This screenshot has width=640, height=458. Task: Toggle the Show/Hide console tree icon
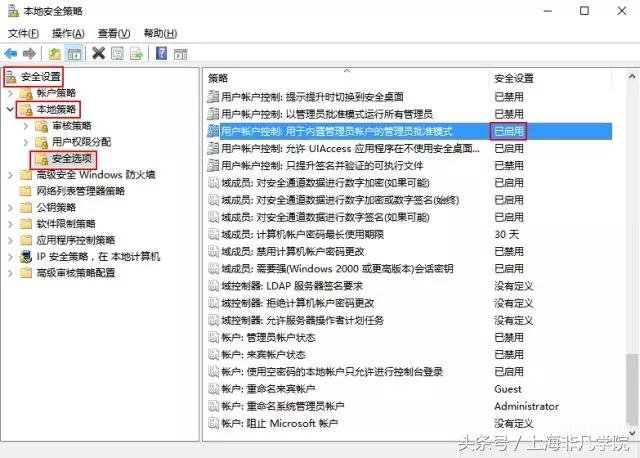(x=74, y=53)
